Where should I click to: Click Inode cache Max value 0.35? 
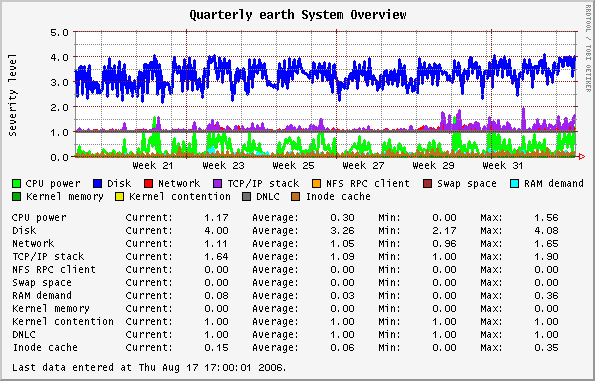pos(546,348)
